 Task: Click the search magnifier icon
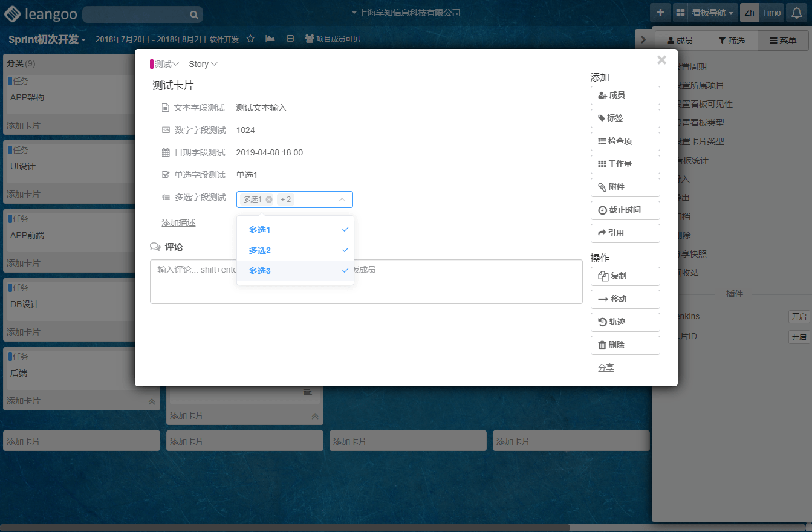[x=194, y=15]
